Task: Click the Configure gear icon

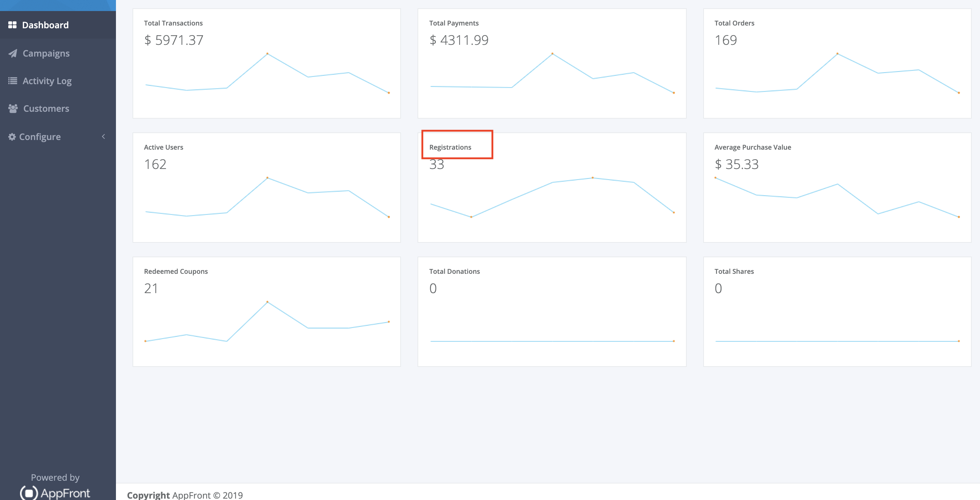Action: tap(12, 137)
